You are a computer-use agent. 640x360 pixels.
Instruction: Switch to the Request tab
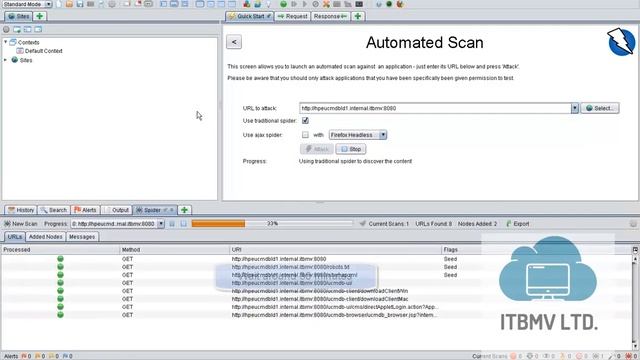pos(292,16)
